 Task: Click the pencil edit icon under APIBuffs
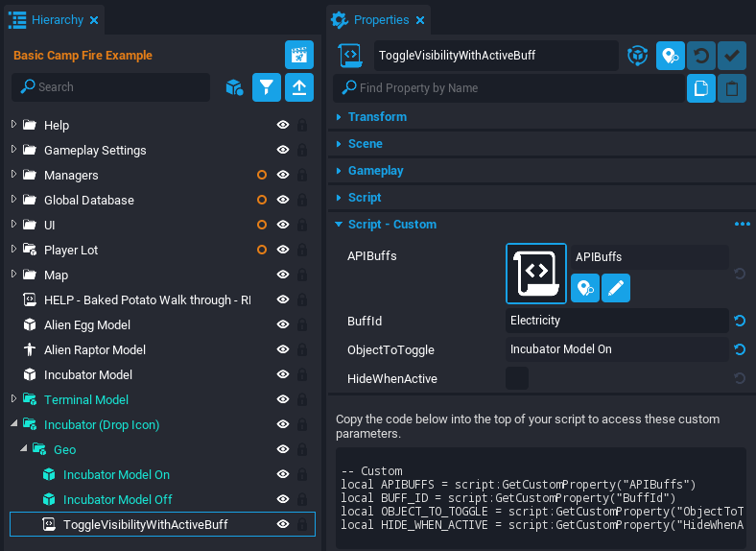click(616, 287)
